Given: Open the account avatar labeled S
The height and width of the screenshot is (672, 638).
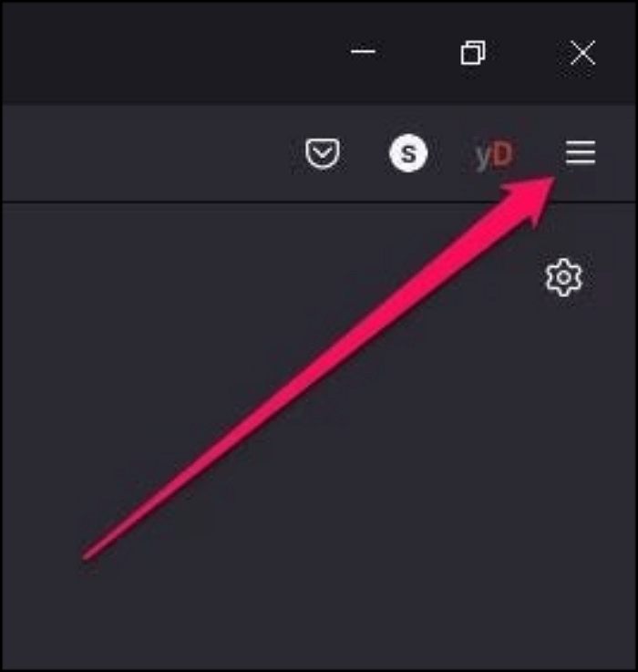Looking at the screenshot, I should [408, 153].
